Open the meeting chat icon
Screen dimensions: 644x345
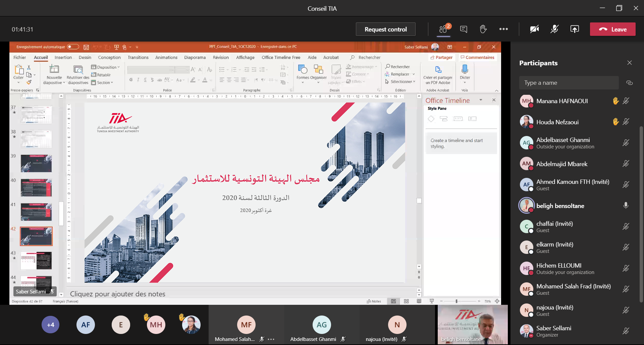point(464,29)
